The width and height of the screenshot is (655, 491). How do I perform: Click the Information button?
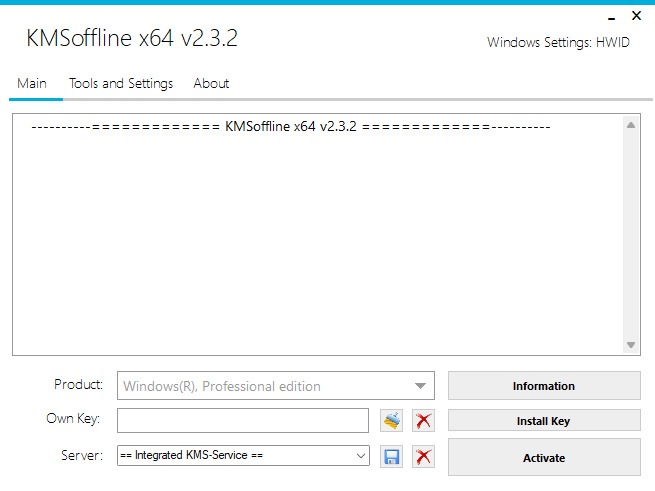544,386
